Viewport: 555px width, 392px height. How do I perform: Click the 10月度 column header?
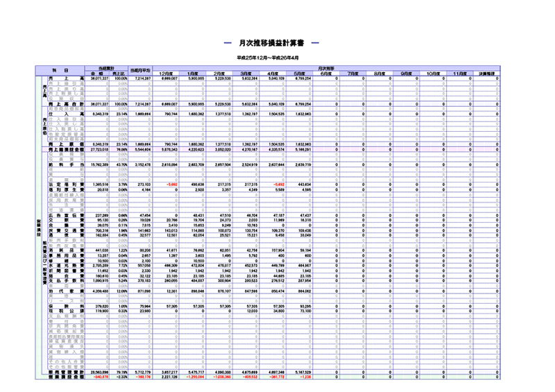pos(433,74)
